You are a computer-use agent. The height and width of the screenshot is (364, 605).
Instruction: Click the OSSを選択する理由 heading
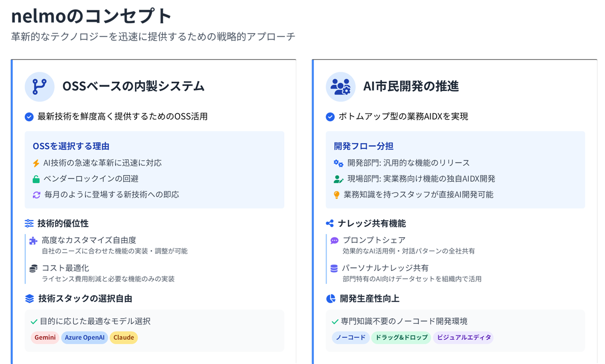point(71,146)
